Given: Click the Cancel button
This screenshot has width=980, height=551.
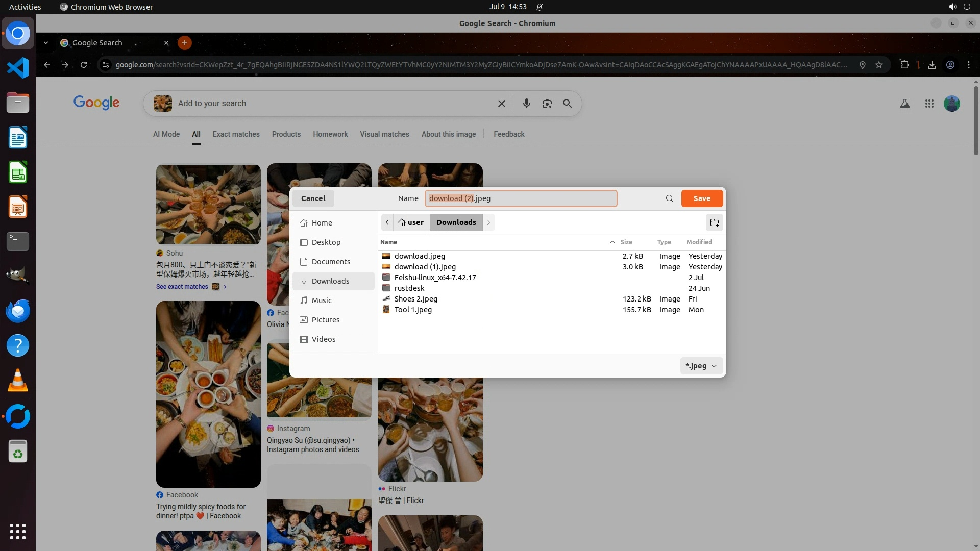Looking at the screenshot, I should pyautogui.click(x=313, y=198).
